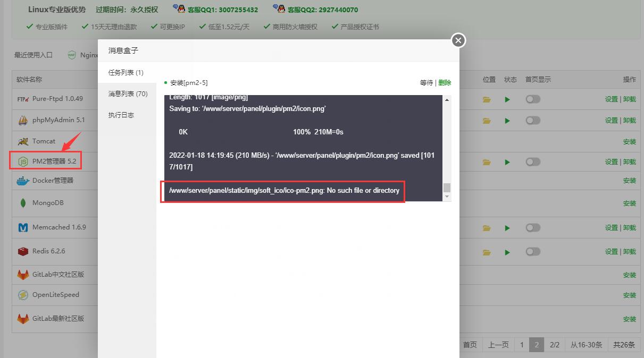Open PM2管理器 5.2 software entry
The image size is (644, 358).
coord(54,161)
